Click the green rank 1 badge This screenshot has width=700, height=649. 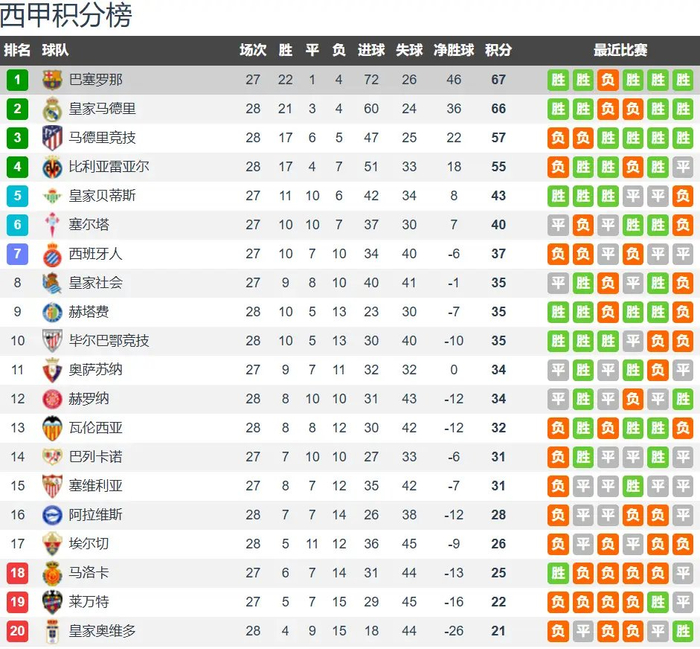(x=17, y=80)
